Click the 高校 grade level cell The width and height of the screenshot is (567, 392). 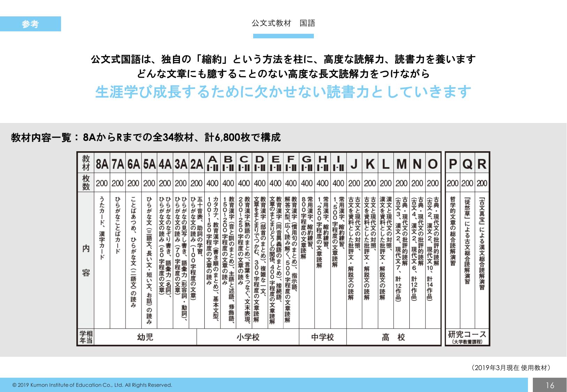pyautogui.click(x=393, y=337)
